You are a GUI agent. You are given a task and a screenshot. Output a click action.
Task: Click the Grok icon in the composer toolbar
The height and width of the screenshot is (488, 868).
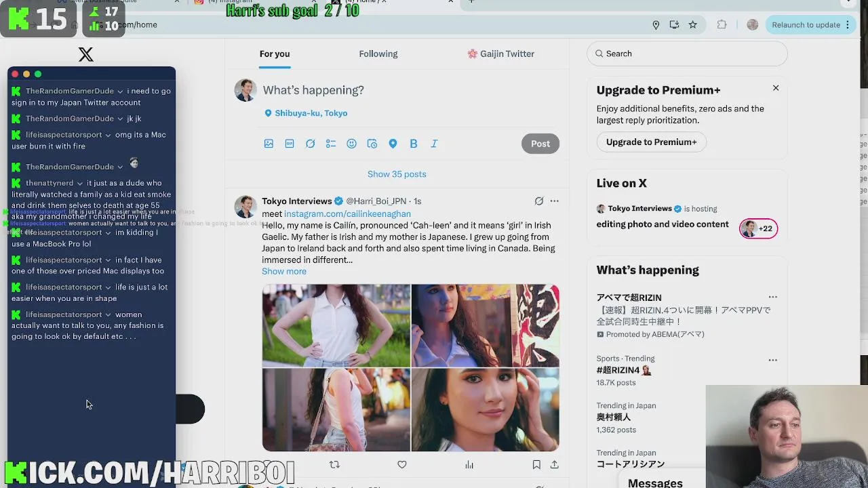[x=310, y=144]
